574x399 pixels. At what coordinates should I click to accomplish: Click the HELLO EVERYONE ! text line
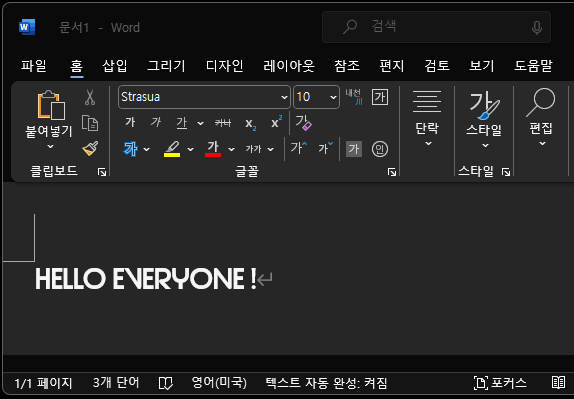tap(146, 279)
